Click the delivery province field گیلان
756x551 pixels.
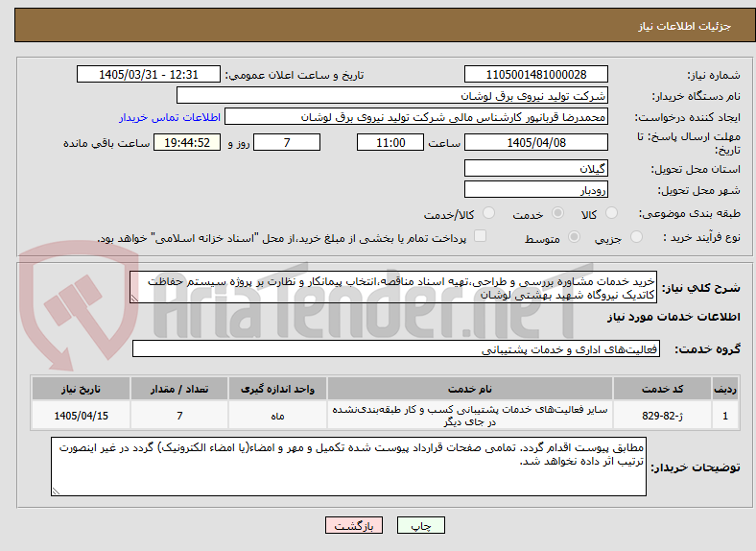535,168
